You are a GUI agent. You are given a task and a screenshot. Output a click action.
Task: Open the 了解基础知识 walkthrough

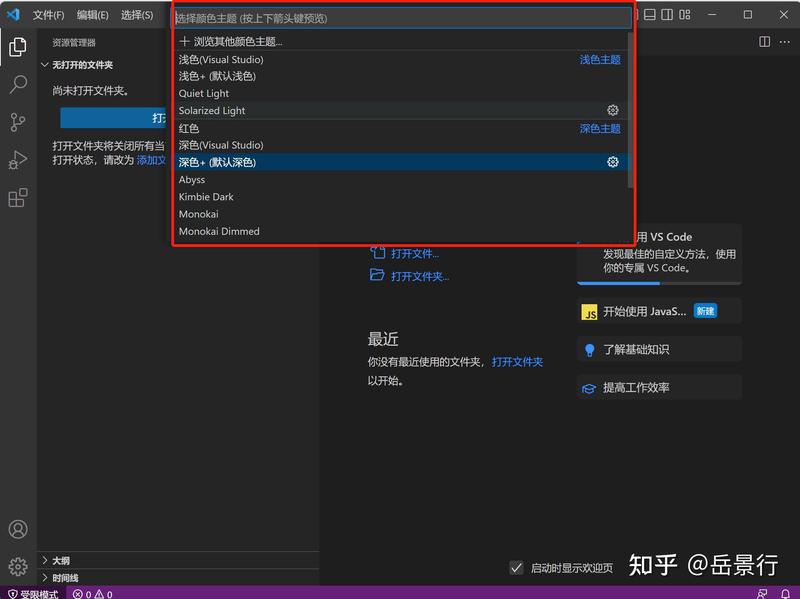[659, 350]
